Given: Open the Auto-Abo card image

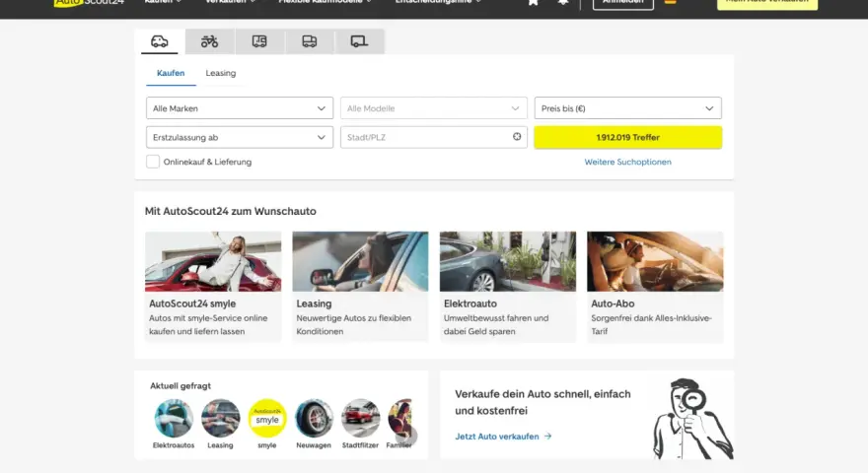Looking at the screenshot, I should click(655, 262).
